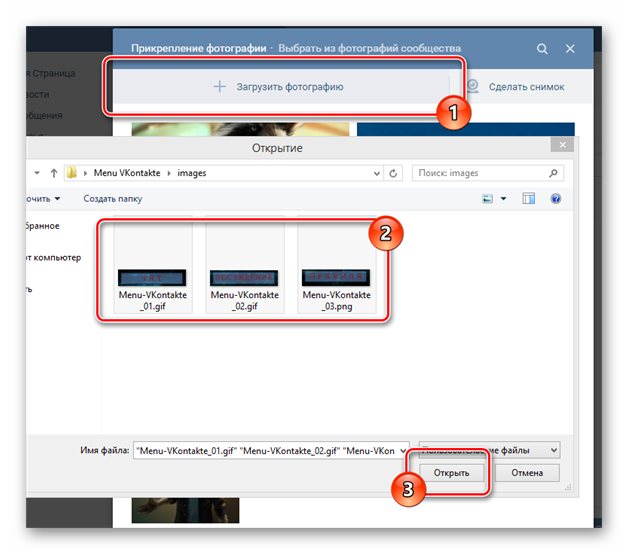The width and height of the screenshot is (628, 554).
Task: Click the refresh button in address bar
Action: (x=393, y=173)
